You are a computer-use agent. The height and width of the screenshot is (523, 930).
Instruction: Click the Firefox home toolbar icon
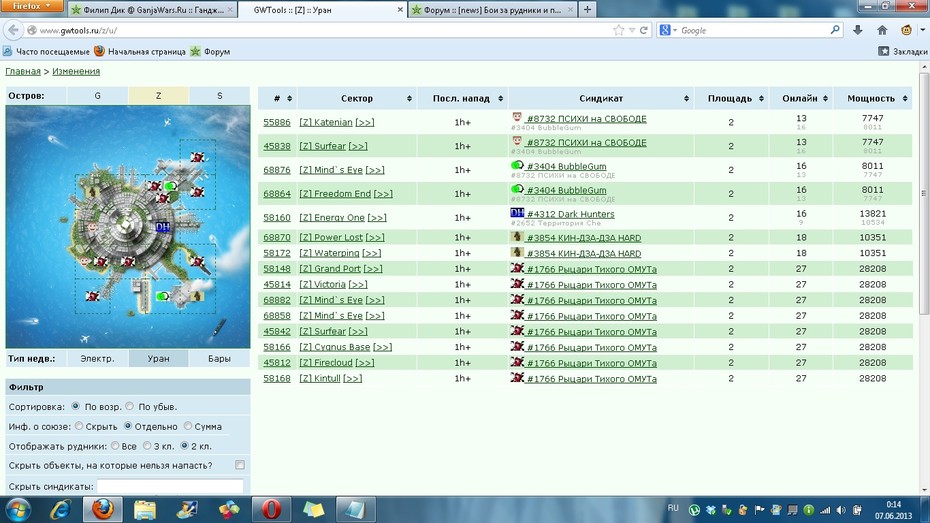tap(882, 30)
